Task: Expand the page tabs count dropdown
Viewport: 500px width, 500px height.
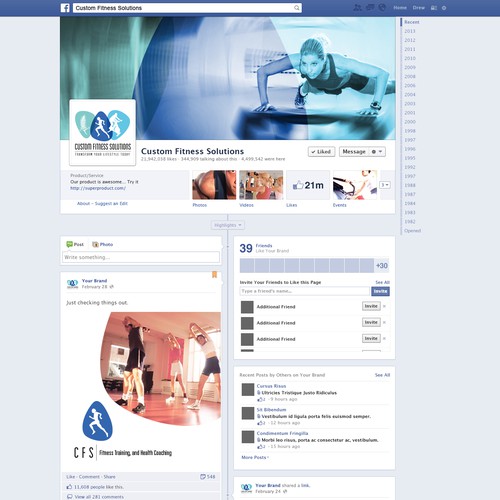Action: [x=385, y=185]
